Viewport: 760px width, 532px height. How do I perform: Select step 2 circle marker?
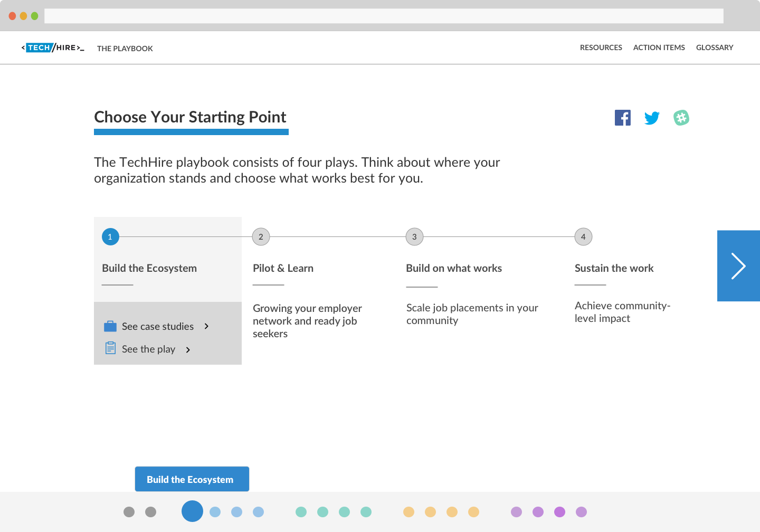pyautogui.click(x=261, y=237)
